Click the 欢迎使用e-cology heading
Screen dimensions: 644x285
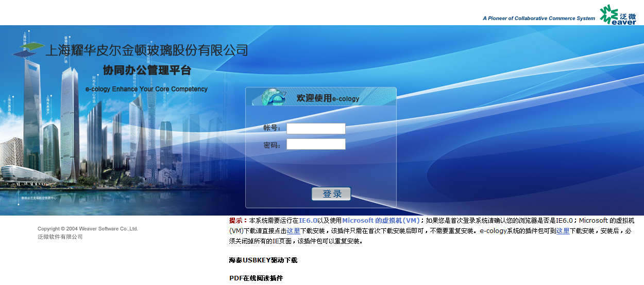328,98
